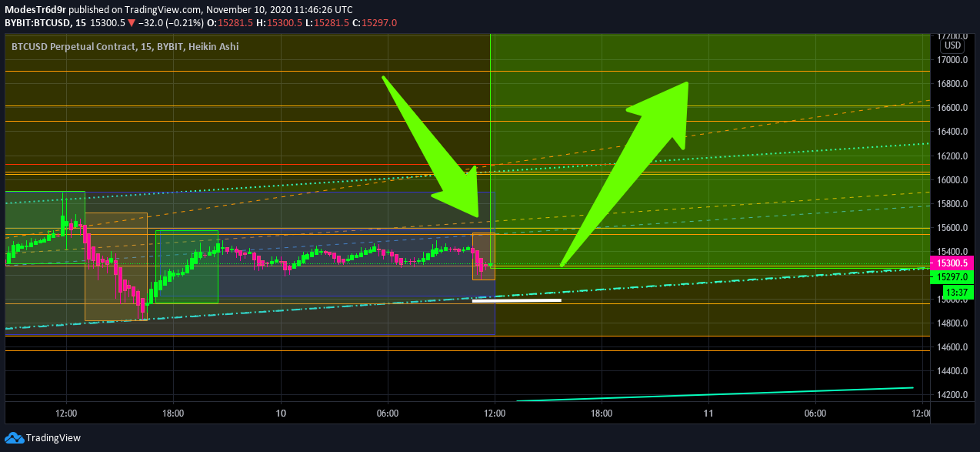The height and width of the screenshot is (452, 980).
Task: Open the ModesTr6d9r publisher name
Action: [35, 9]
